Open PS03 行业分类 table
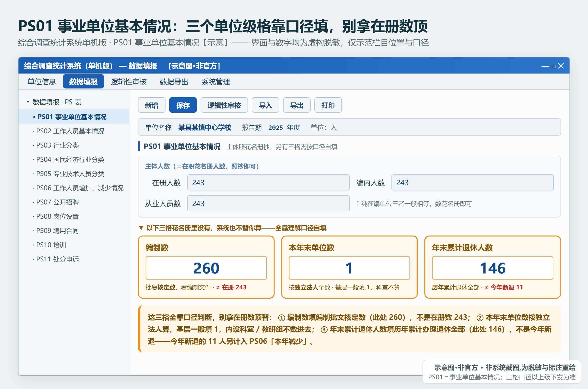Screen dimensions: 588x389 point(74,145)
